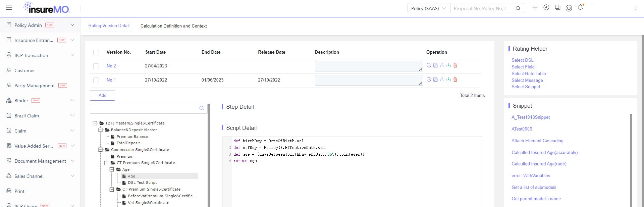Image resolution: width=644 pixels, height=207 pixels.
Task: Click Select Rate Table in Rating Helper
Action: coord(529,74)
